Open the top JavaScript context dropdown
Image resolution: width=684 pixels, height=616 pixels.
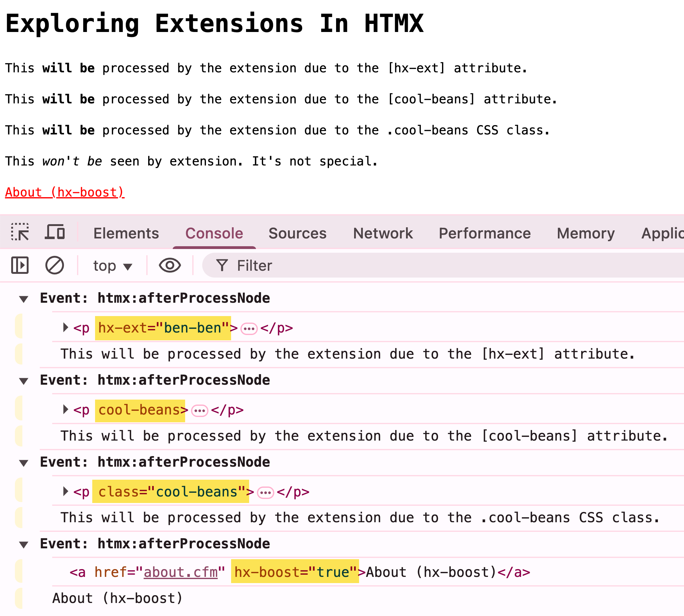(x=112, y=266)
